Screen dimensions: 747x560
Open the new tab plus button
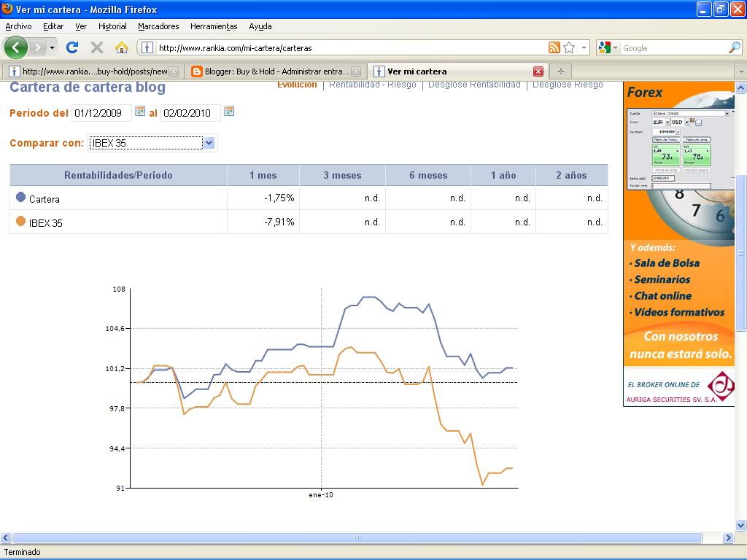tap(560, 71)
